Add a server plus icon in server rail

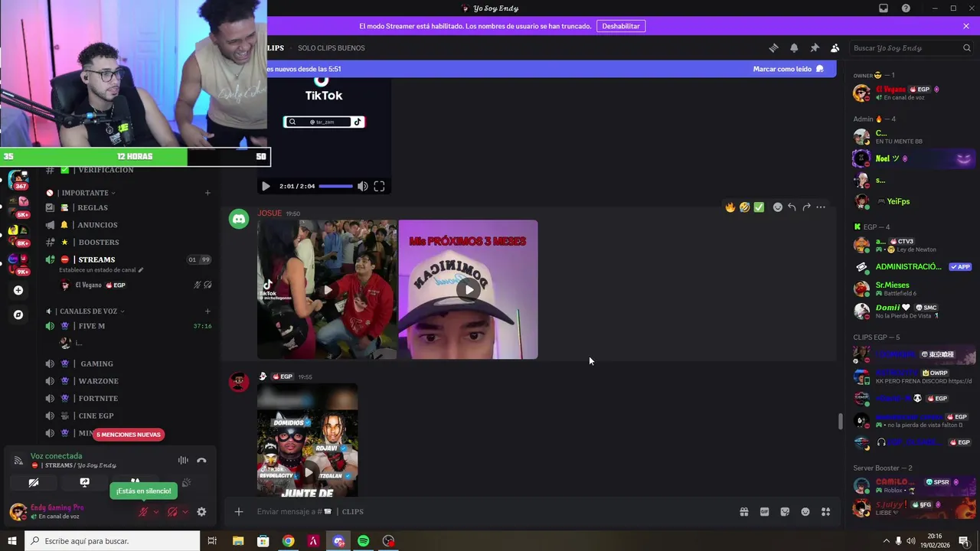point(18,290)
